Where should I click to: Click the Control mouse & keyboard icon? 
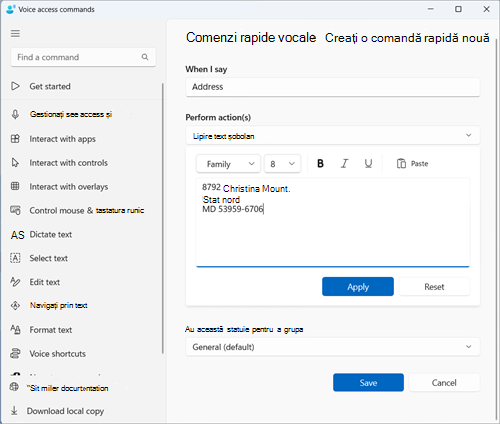tap(15, 210)
